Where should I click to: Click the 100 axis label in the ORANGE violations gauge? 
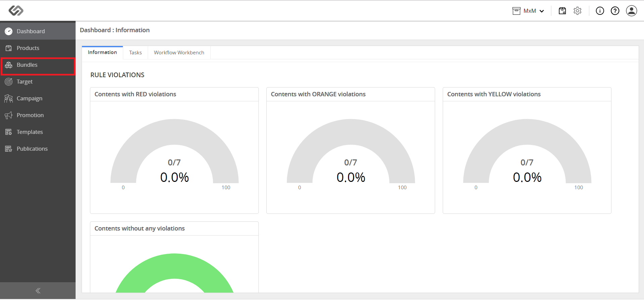402,188
